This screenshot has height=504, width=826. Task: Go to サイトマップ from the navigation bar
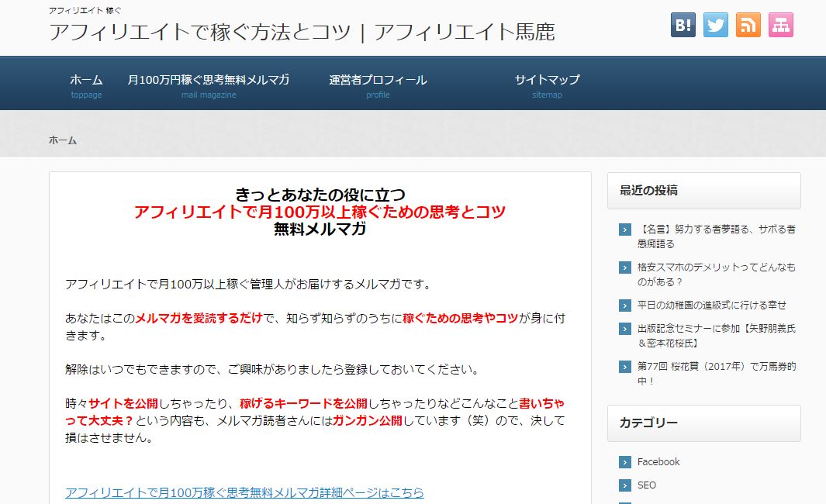coord(547,80)
